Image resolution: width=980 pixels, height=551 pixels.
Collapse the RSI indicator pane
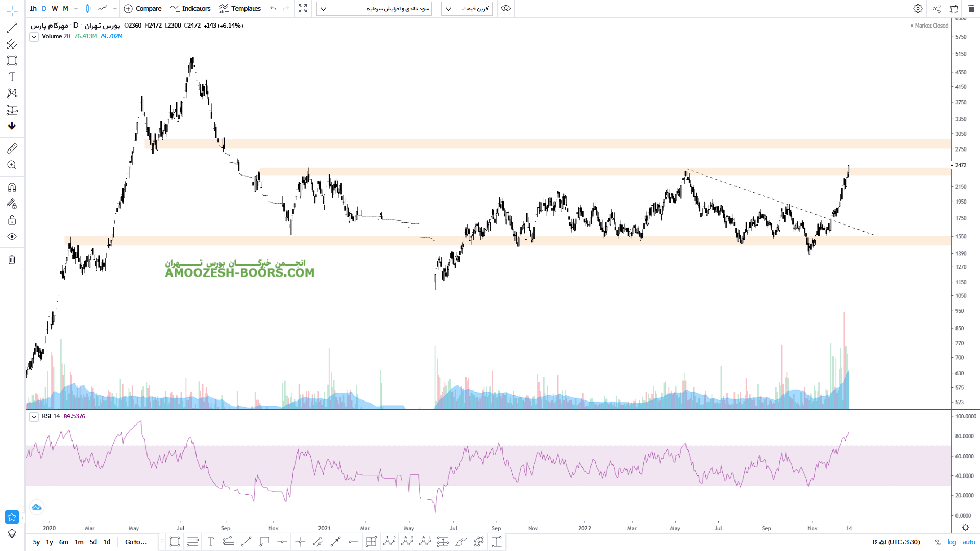point(34,417)
